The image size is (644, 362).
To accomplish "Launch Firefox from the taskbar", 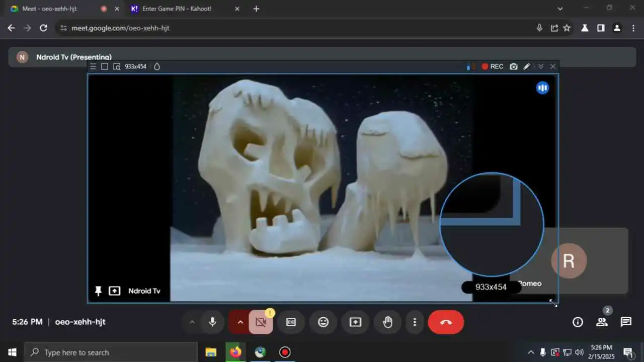I will [235, 352].
